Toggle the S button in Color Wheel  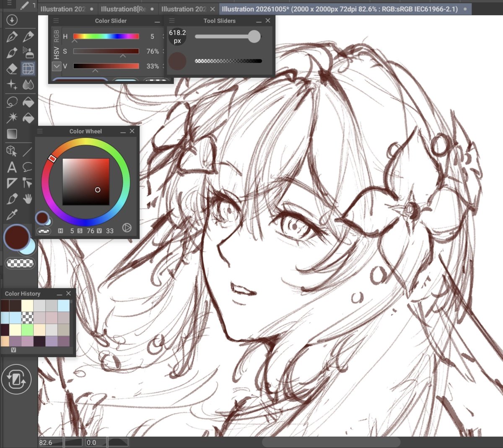[x=80, y=231]
